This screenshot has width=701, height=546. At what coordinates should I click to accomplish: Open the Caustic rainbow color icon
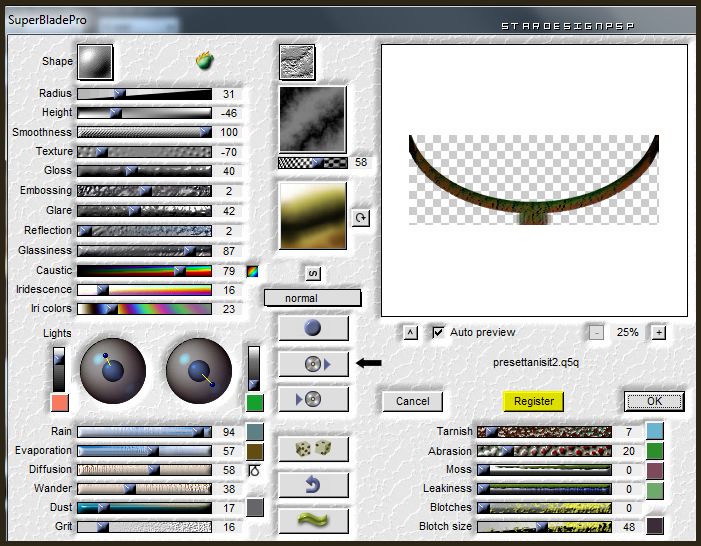tap(253, 271)
